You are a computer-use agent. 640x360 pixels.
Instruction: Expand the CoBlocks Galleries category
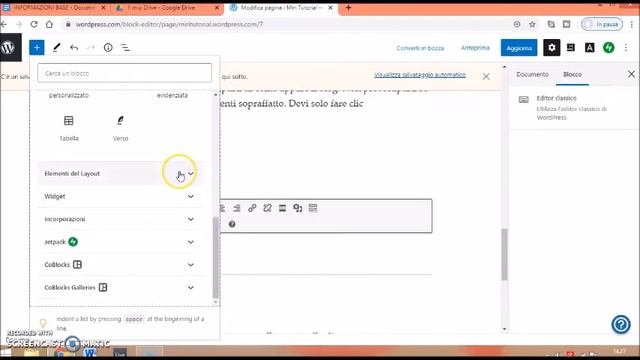(x=121, y=288)
